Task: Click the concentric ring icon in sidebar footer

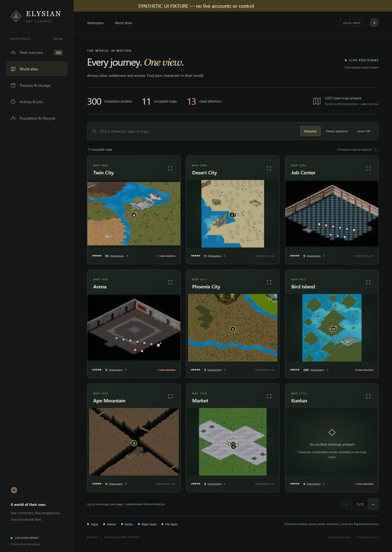Action: (14, 490)
